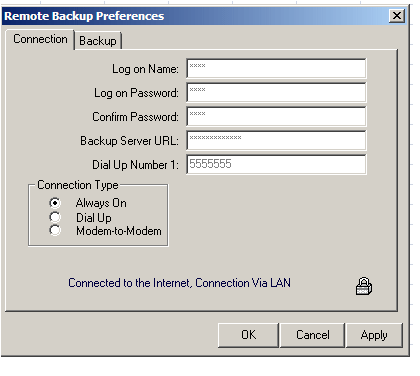The height and width of the screenshot is (376, 420).
Task: Click into the Log on Password field
Action: pyautogui.click(x=276, y=92)
